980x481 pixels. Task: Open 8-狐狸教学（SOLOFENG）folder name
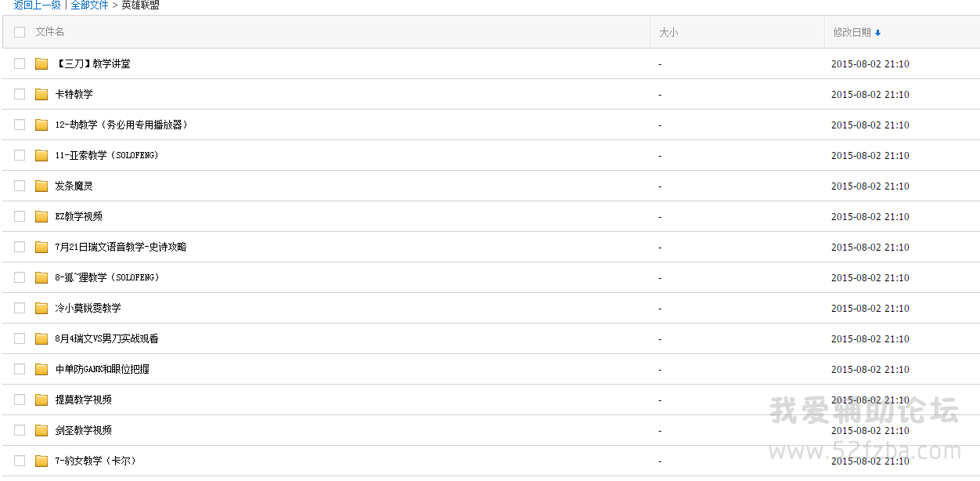click(107, 277)
